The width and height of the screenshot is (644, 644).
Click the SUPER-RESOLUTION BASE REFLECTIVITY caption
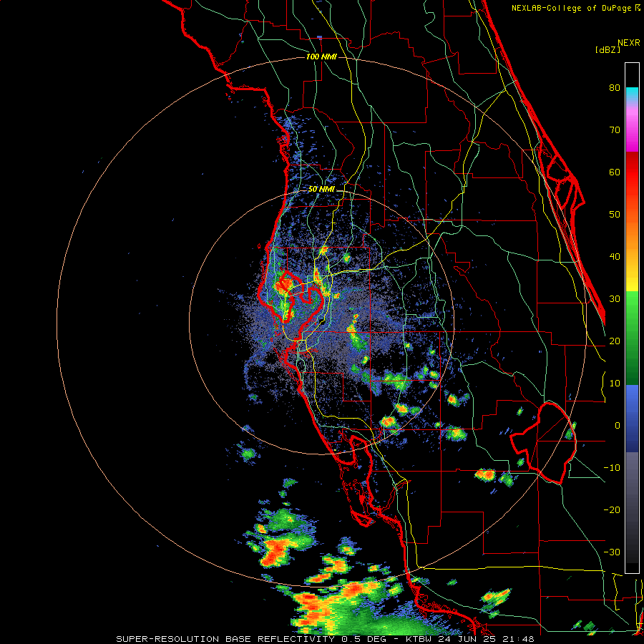point(326,639)
